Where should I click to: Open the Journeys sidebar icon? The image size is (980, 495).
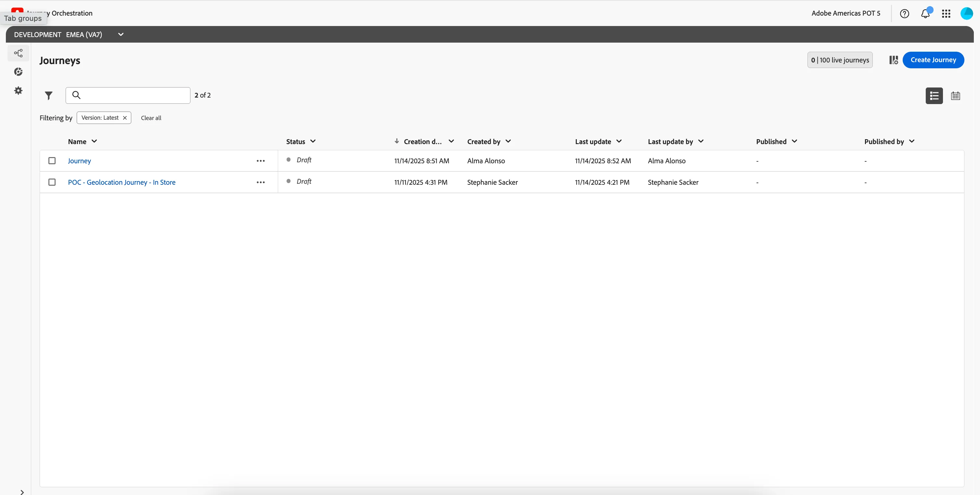[x=18, y=53]
